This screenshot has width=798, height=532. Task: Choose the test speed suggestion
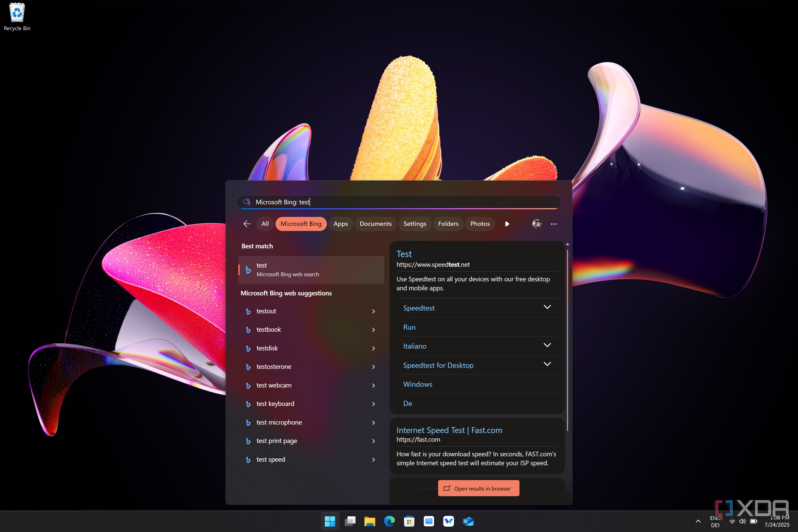point(311,459)
